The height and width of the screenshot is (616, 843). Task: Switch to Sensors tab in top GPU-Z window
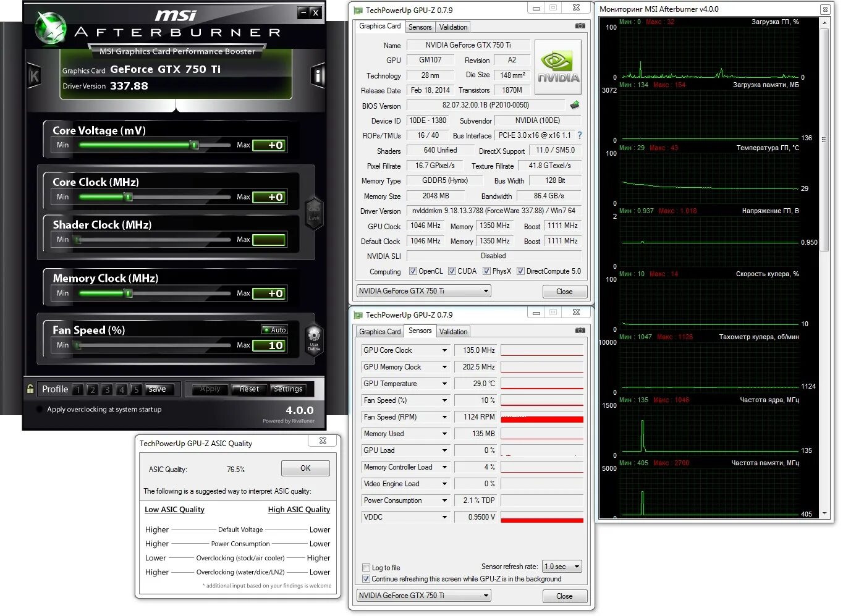(420, 27)
